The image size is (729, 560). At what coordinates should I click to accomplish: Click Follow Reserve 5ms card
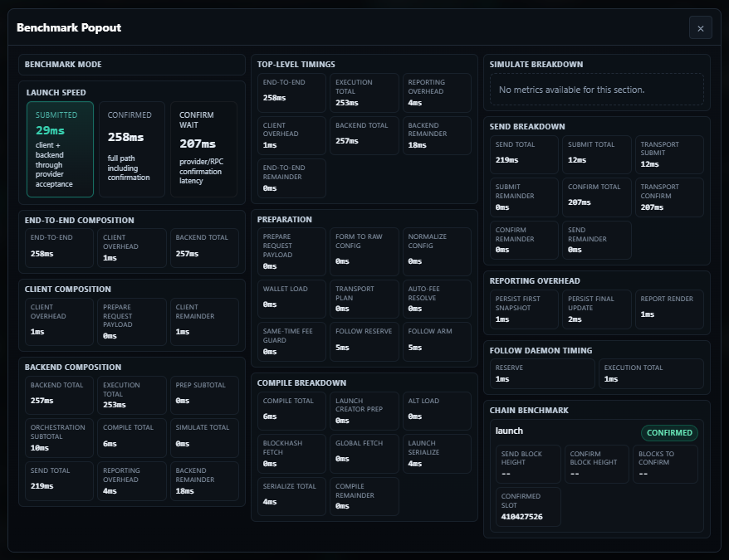point(364,342)
